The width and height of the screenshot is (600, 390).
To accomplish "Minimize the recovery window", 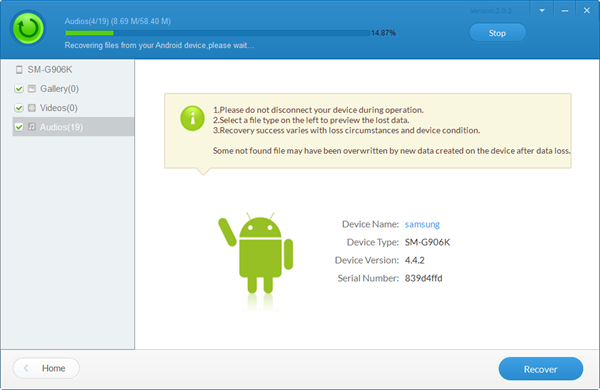I will (x=564, y=11).
